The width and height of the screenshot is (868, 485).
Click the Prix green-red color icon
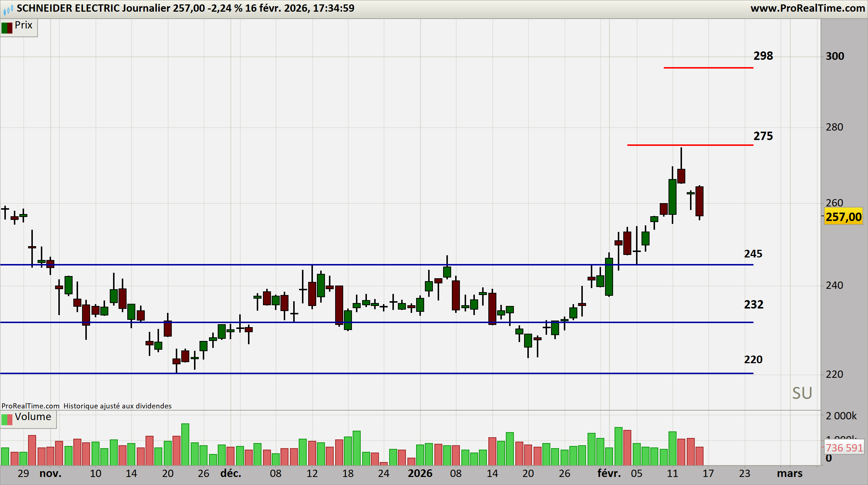coord(7,28)
